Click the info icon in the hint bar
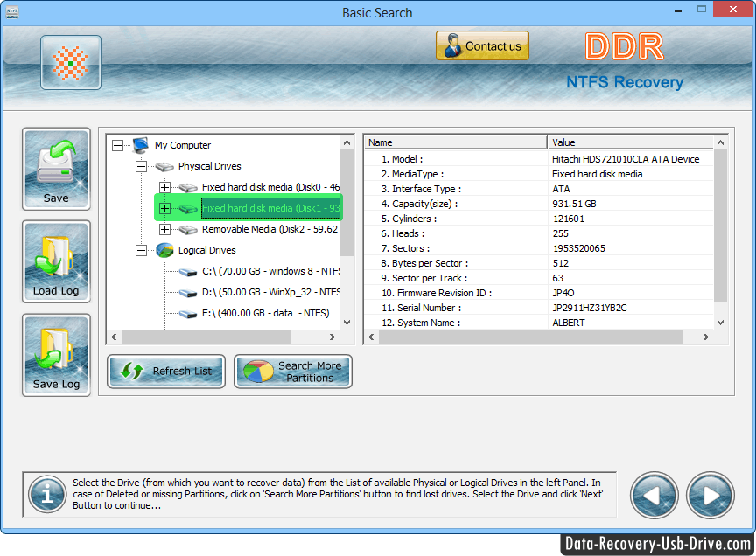Viewport: 756px width, 556px height. 47,494
